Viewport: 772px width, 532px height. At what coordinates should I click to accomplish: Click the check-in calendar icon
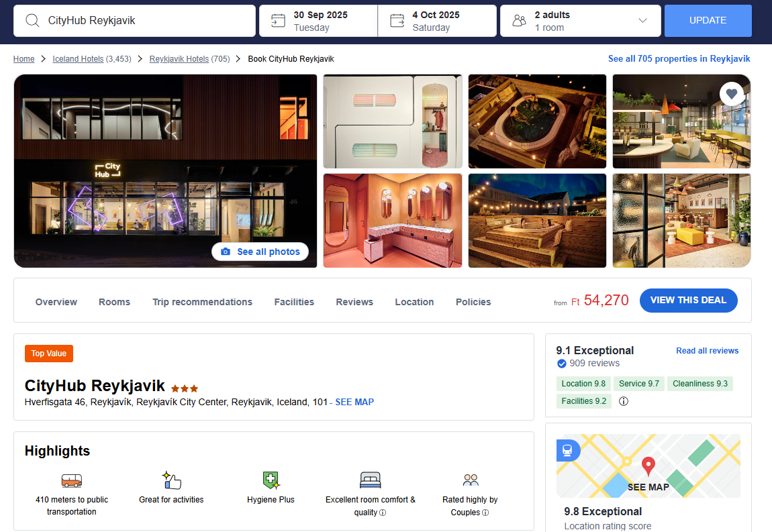(278, 21)
